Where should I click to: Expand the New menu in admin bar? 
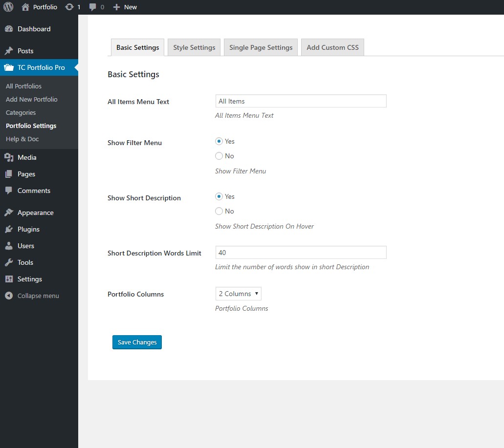(125, 7)
